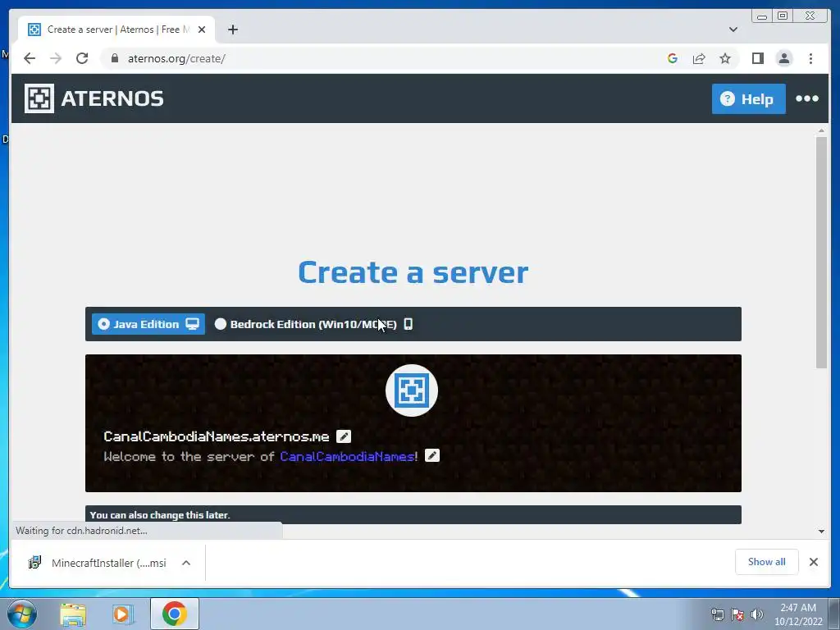Image resolution: width=840 pixels, height=630 pixels.
Task: Share this page icon
Action: pyautogui.click(x=699, y=58)
